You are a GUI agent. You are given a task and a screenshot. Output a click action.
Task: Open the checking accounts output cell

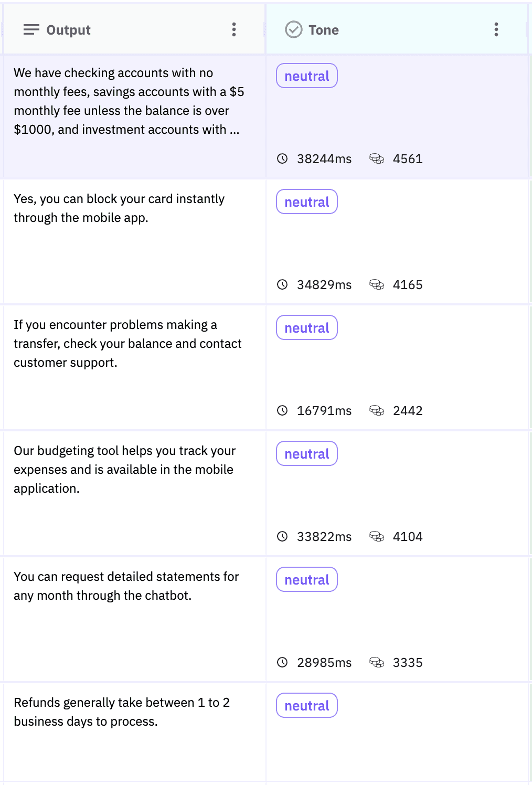(134, 116)
